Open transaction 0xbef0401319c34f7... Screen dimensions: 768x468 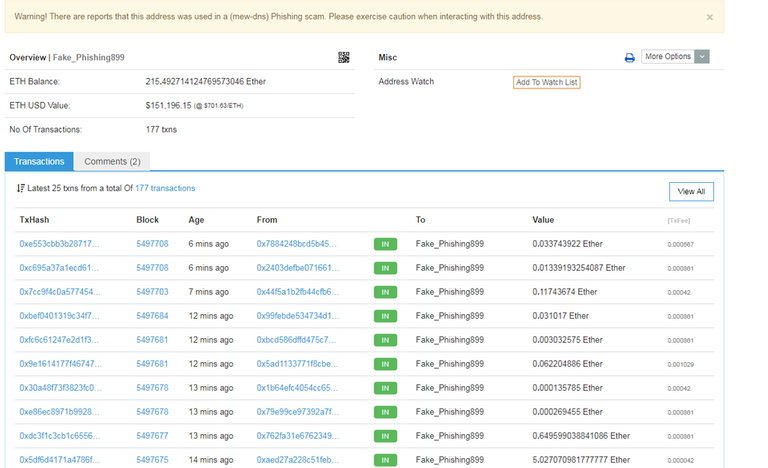[59, 316]
